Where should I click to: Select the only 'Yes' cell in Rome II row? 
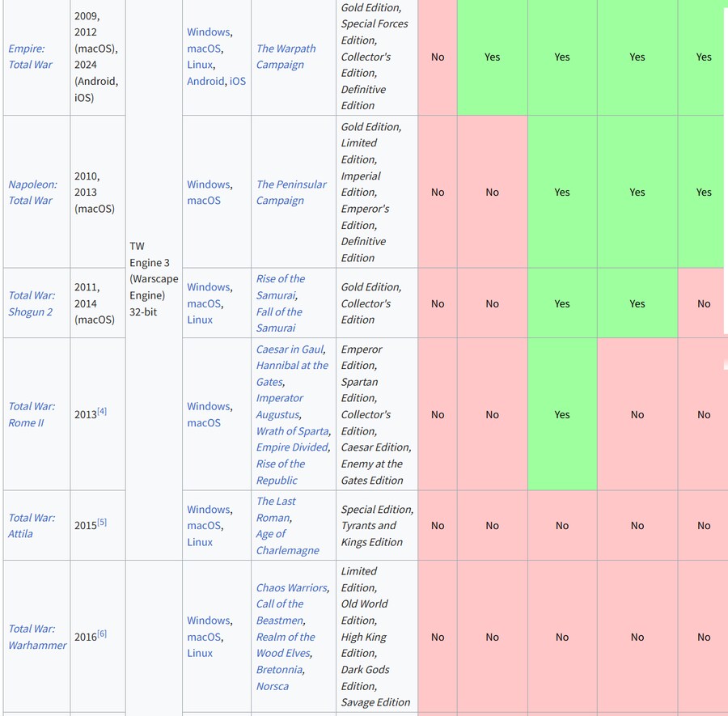point(562,414)
